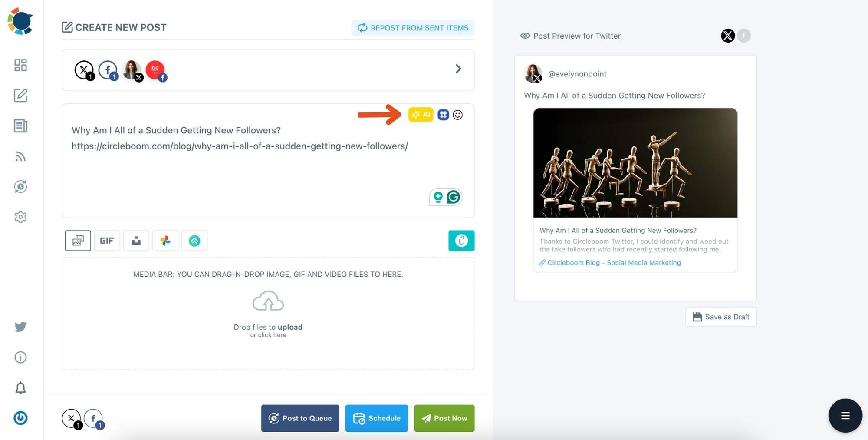Image resolution: width=868 pixels, height=440 pixels.
Task: Expand the connected accounts list
Action: tap(458, 69)
